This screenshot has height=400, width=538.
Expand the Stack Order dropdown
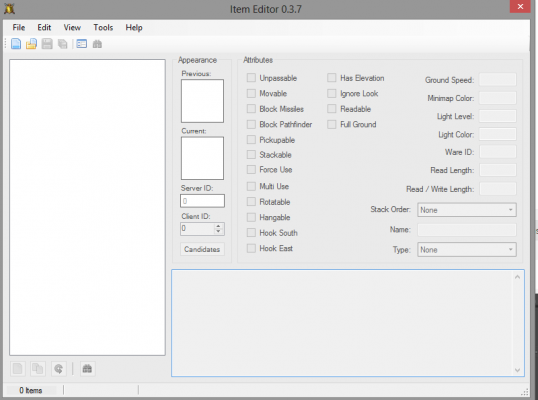467,210
